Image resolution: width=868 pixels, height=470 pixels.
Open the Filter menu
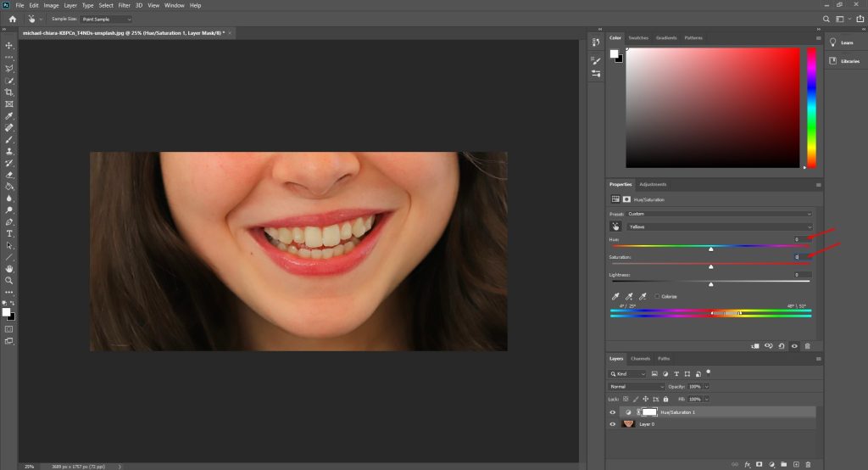pos(125,5)
